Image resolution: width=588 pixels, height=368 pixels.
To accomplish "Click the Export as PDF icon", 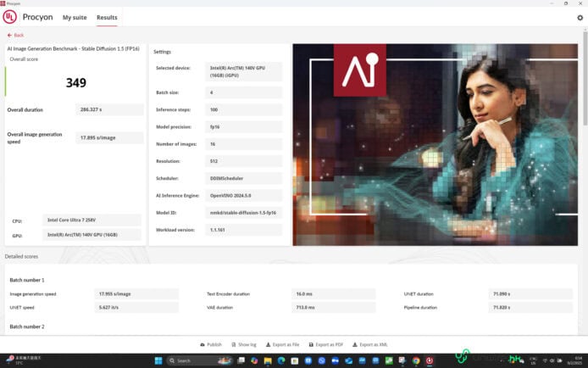I will [311, 344].
